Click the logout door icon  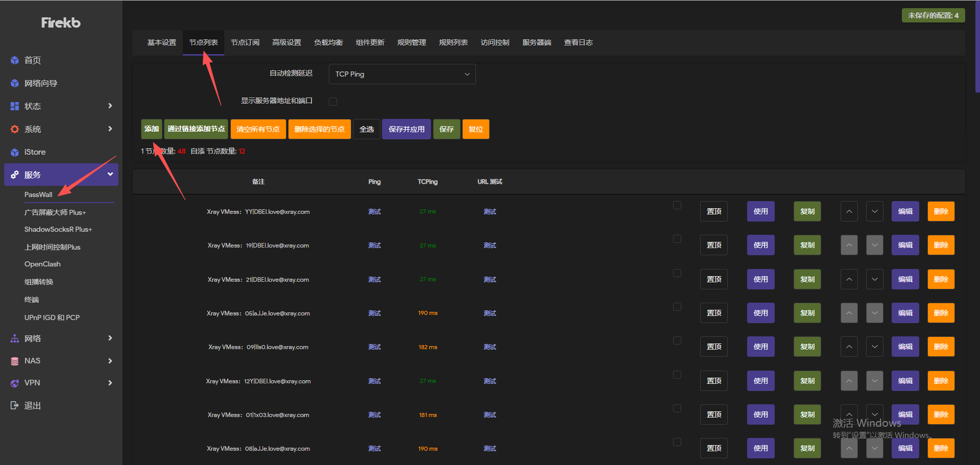point(15,405)
